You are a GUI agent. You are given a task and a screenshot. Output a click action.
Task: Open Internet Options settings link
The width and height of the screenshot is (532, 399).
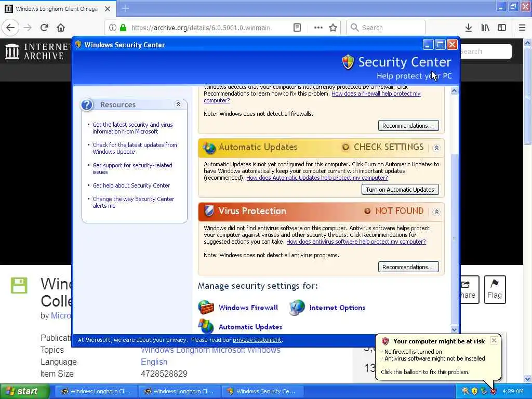coord(337,308)
